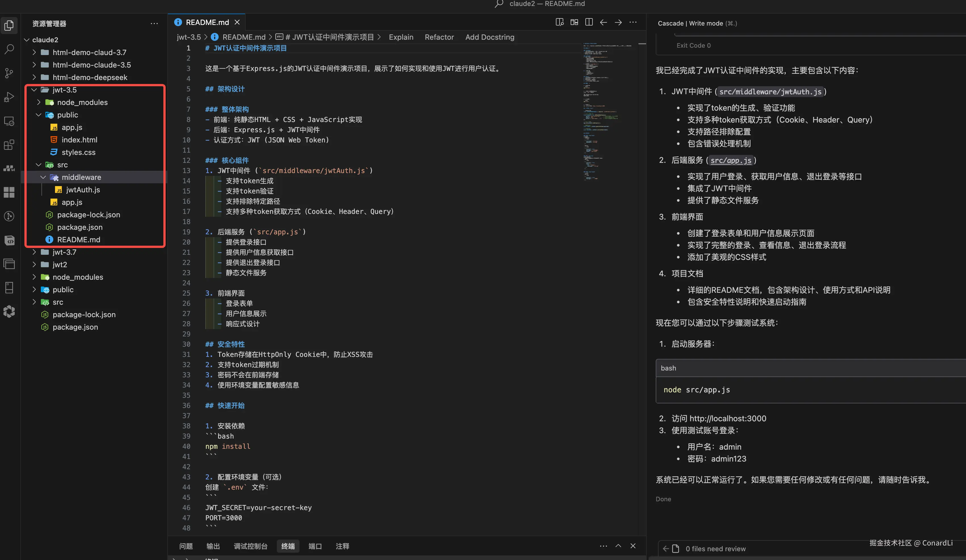Open the Search view in activity bar
Image resolution: width=966 pixels, height=560 pixels.
point(9,49)
